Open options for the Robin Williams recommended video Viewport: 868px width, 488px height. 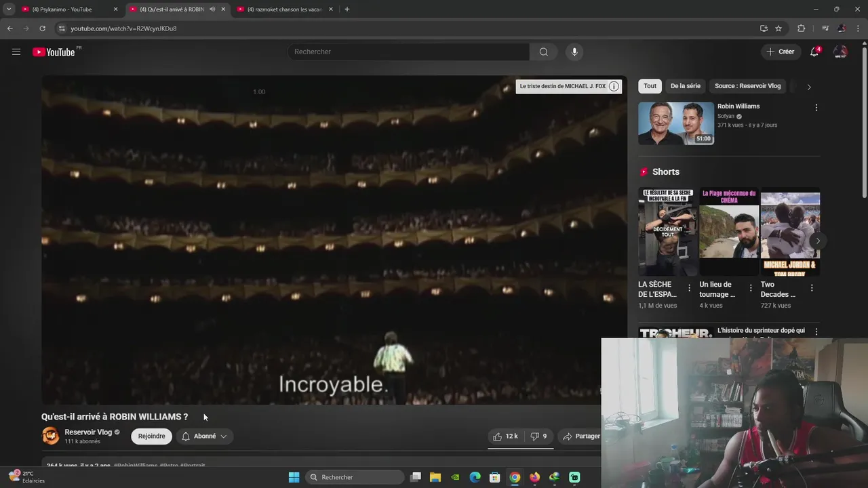pyautogui.click(x=816, y=108)
